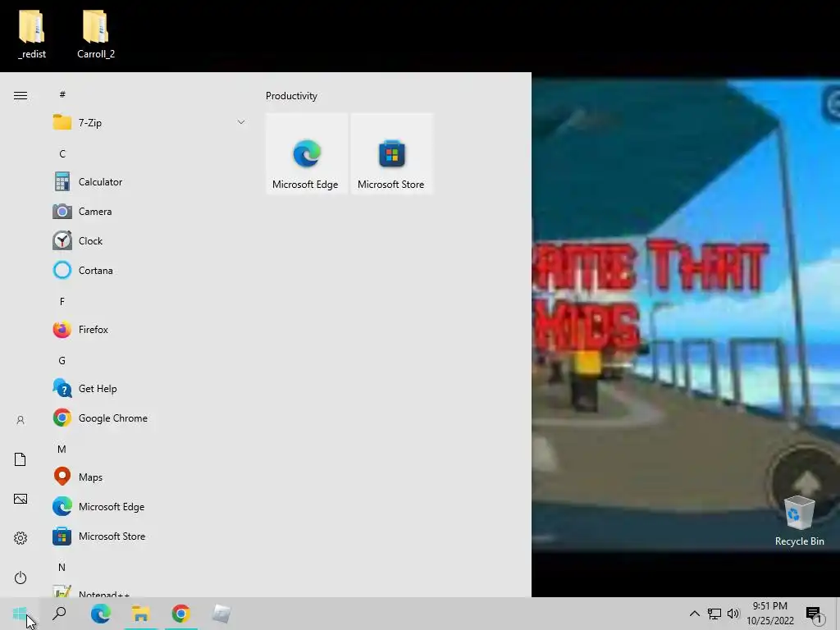Open Pictures from the Start sidebar

[x=21, y=499]
